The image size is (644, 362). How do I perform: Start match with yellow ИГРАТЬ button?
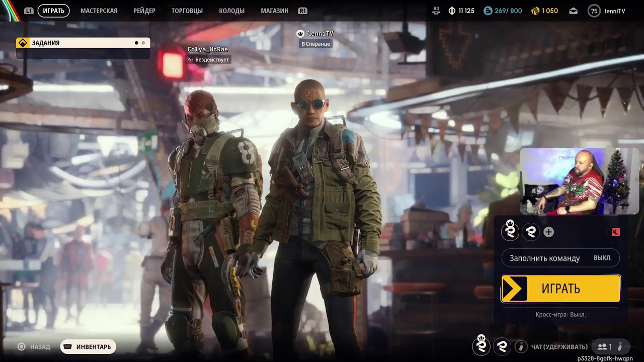point(560,289)
